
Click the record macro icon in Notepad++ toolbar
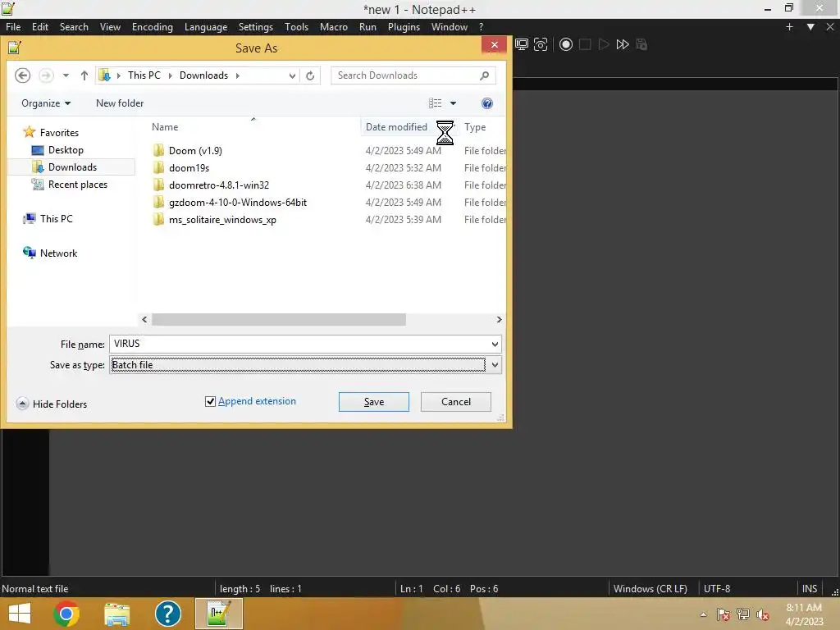pyautogui.click(x=566, y=44)
